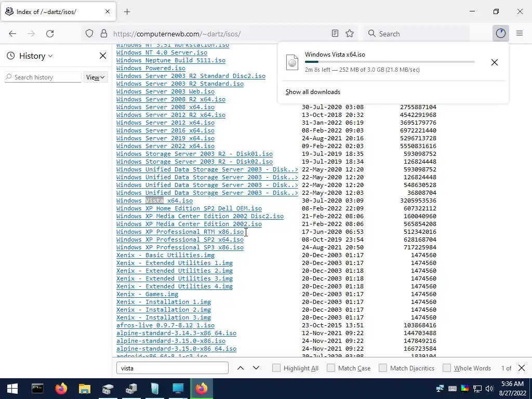Open Windows Server 2016 x64.iso link
Image resolution: width=532 pixels, height=399 pixels.
click(x=165, y=130)
